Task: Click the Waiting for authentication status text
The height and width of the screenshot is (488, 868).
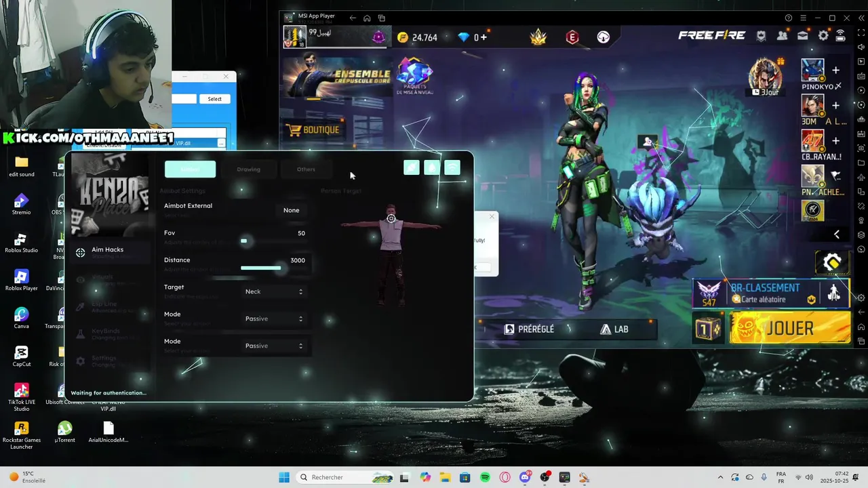Action: click(x=108, y=393)
